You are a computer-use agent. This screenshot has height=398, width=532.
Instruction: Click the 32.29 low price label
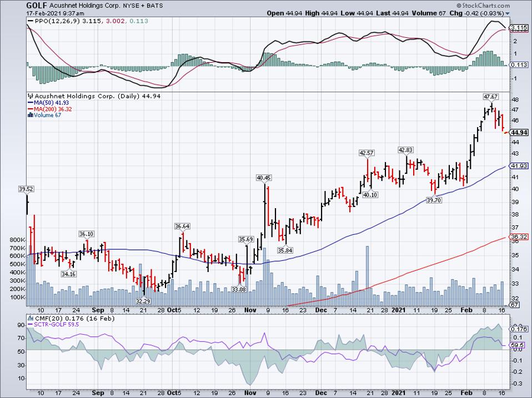click(143, 301)
